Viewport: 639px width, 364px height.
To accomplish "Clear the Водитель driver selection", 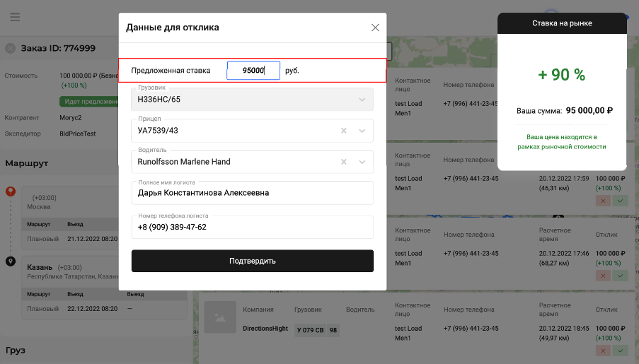I will [x=343, y=162].
